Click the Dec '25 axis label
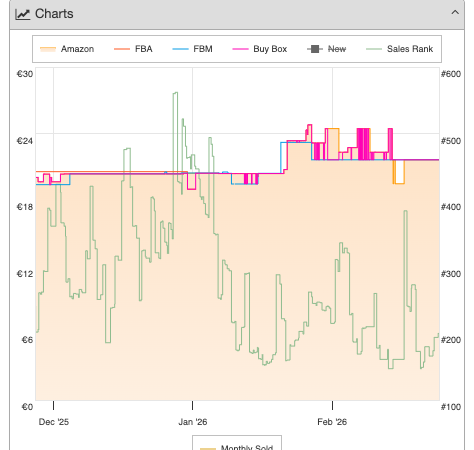The width and height of the screenshot is (474, 450). [x=54, y=422]
